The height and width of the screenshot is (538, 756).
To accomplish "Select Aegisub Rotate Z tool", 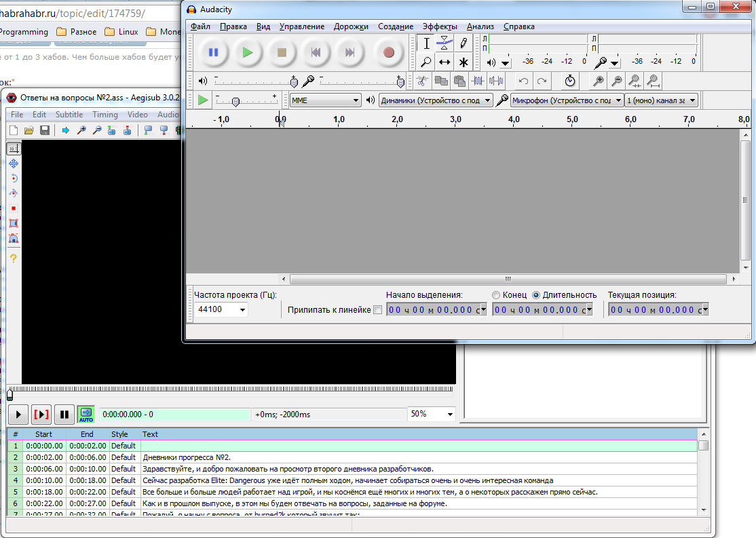I will click(14, 178).
